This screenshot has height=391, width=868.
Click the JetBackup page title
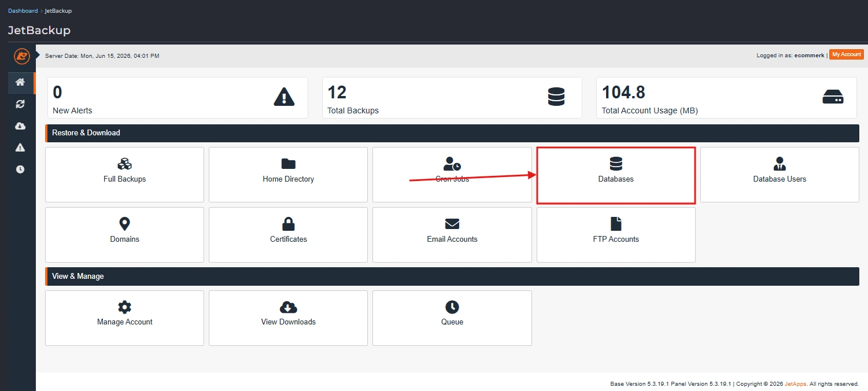point(39,31)
